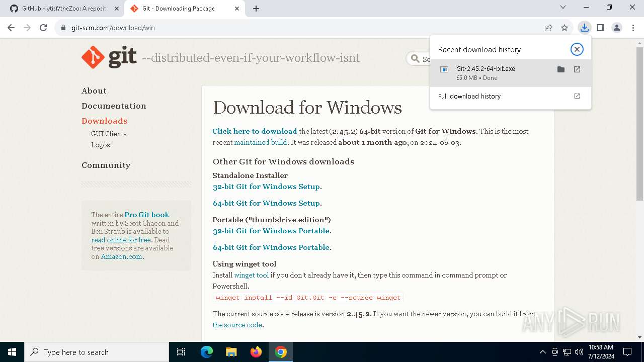Select the Git - Downloading Package tab
The image size is (644, 362).
coord(184,9)
